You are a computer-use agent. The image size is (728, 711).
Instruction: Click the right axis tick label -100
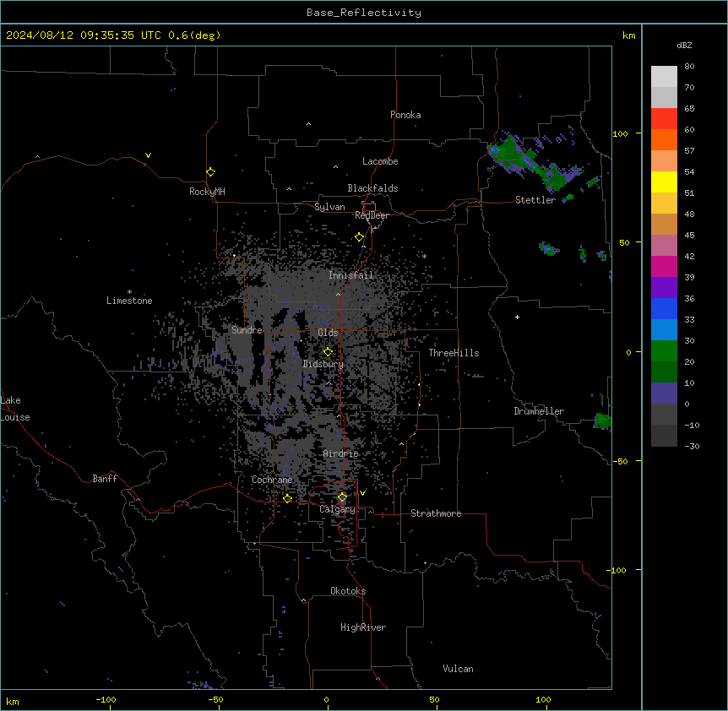pyautogui.click(x=617, y=570)
